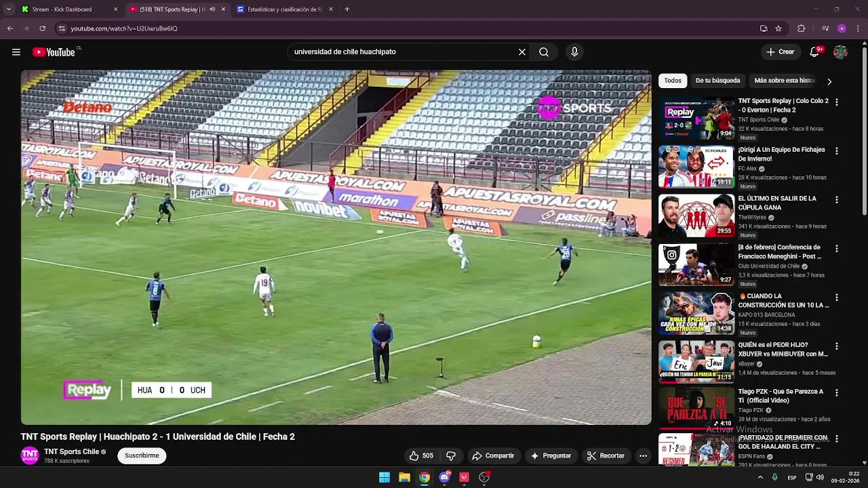Open the Chrome three-dot menu
Viewport: 868px width, 488px height.
click(858, 28)
